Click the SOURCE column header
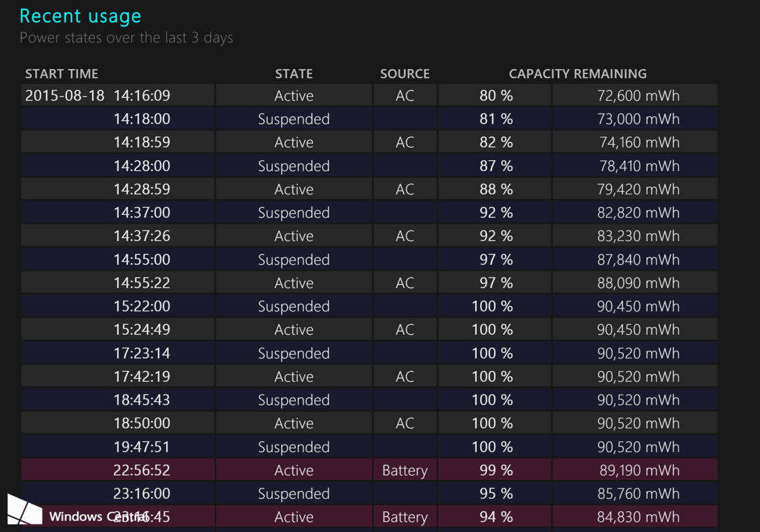The height and width of the screenshot is (532, 760). coord(405,74)
